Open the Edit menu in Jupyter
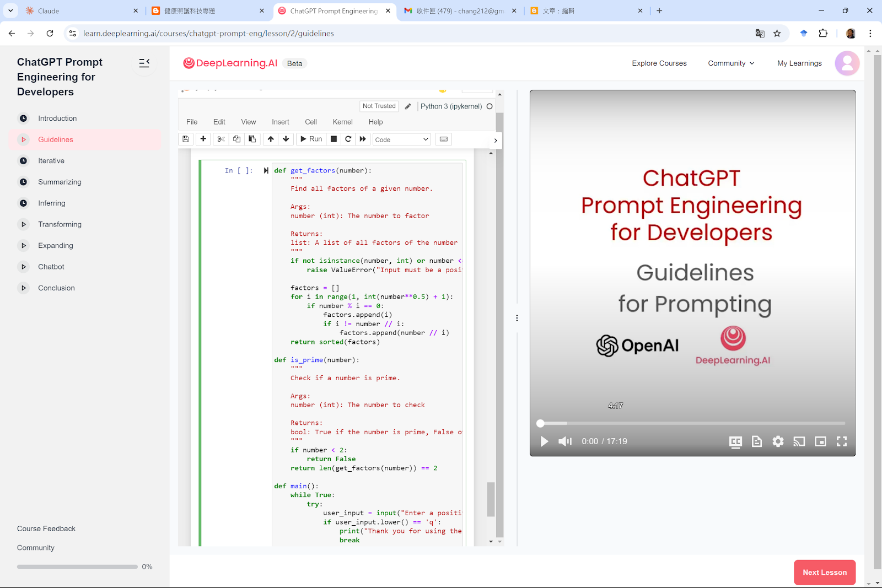Screen dimensions: 882x588 219,122
